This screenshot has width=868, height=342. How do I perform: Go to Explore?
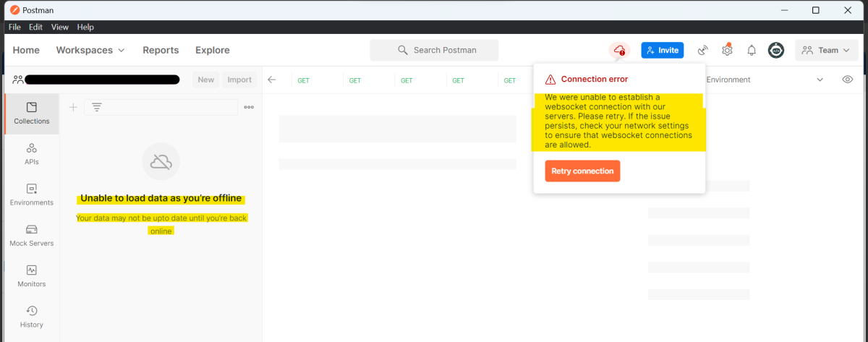[x=213, y=50]
